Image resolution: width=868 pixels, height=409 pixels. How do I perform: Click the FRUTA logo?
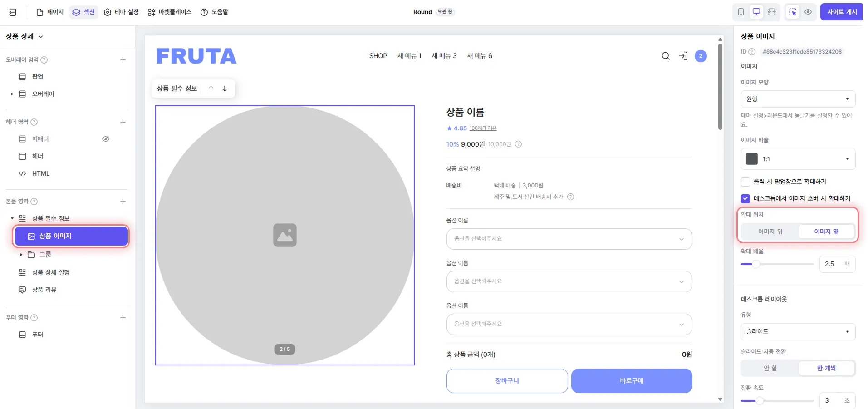pyautogui.click(x=196, y=56)
